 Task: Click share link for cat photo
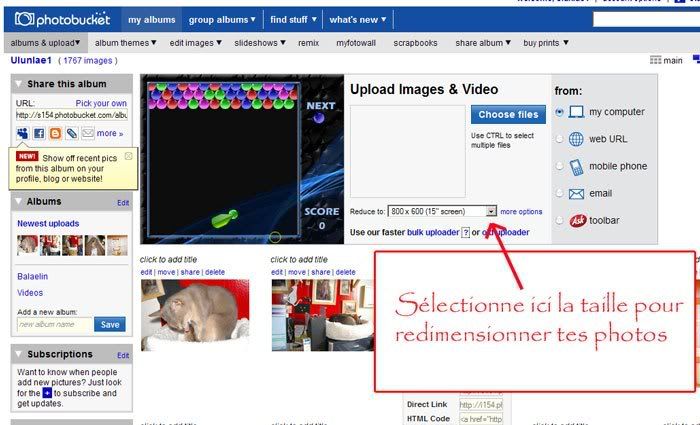[x=190, y=272]
